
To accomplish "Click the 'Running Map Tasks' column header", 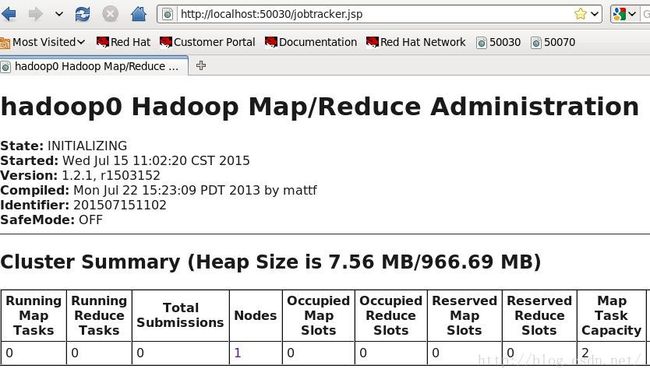I will coord(34,315).
